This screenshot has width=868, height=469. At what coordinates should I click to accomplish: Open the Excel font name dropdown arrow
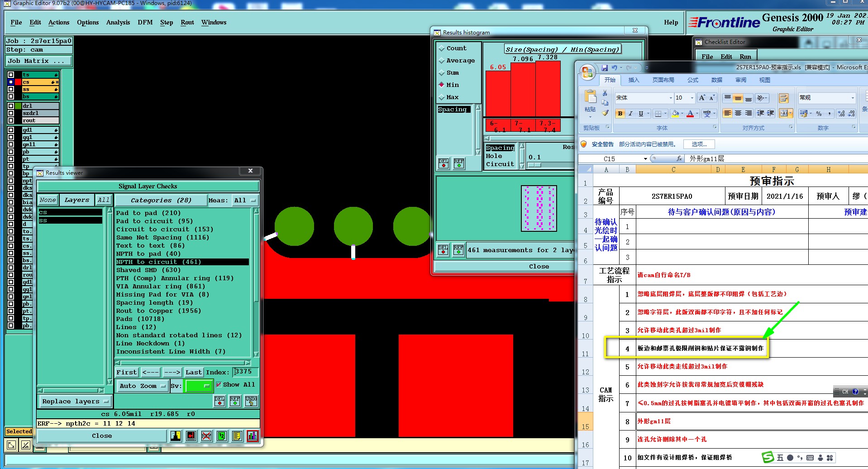(671, 98)
